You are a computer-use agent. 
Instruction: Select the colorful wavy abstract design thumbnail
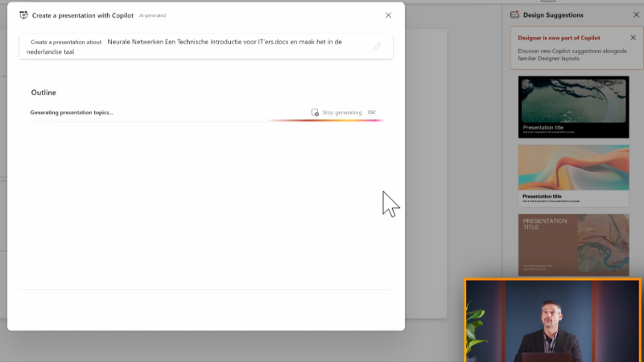(x=573, y=175)
